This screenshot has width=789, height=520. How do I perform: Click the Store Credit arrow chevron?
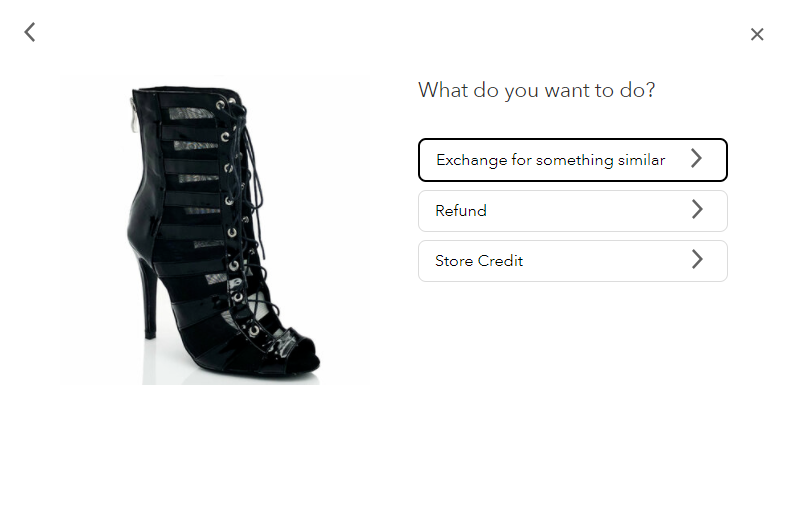(697, 259)
